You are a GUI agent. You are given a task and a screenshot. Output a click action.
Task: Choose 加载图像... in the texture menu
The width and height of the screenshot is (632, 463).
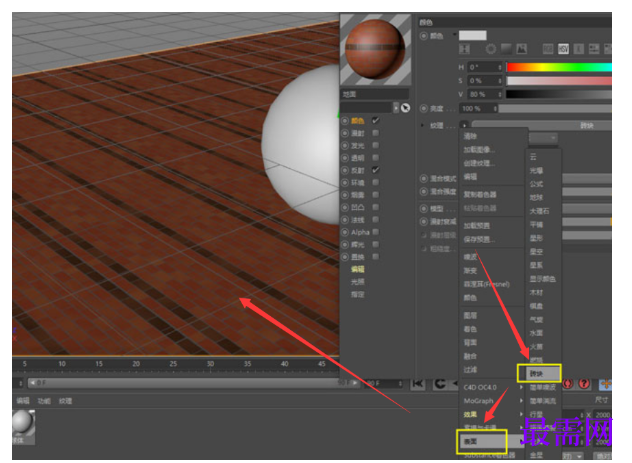[479, 150]
